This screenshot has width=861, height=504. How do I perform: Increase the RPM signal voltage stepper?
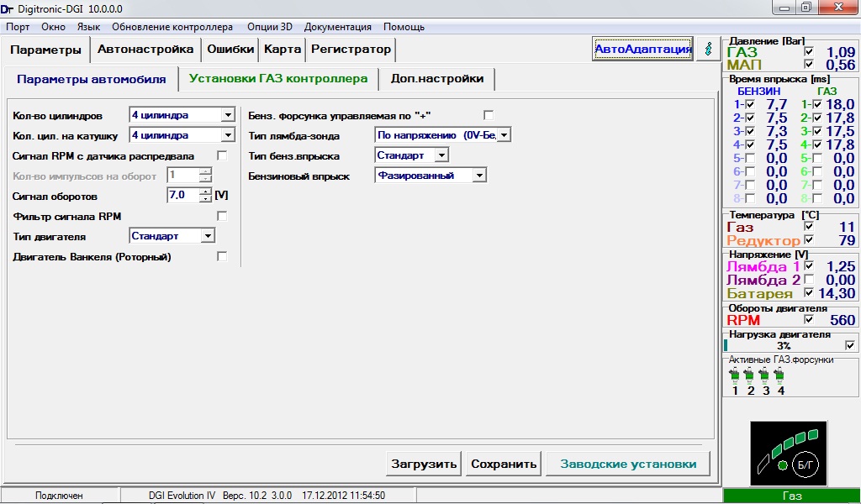pyautogui.click(x=205, y=192)
